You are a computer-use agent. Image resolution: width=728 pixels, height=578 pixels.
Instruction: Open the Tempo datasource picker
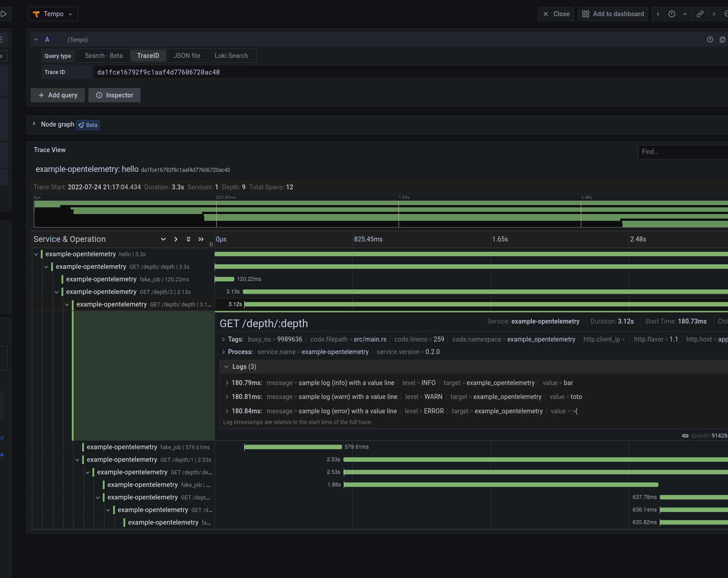[x=53, y=14]
